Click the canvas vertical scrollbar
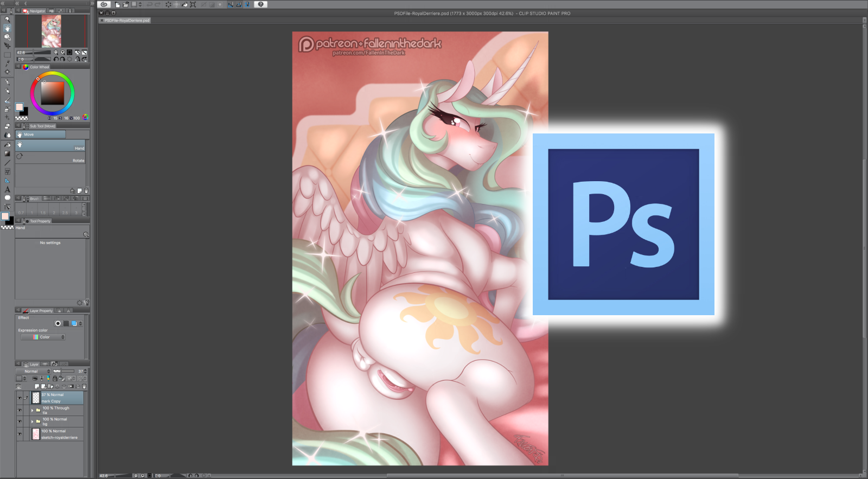Image resolution: width=868 pixels, height=479 pixels. click(865, 247)
